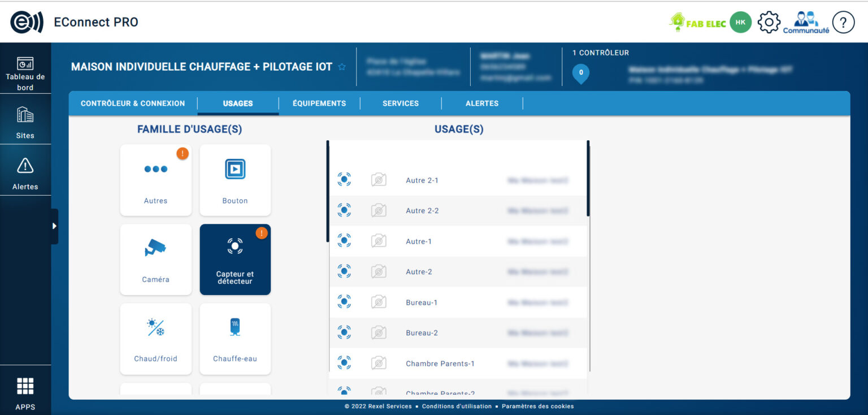The height and width of the screenshot is (415, 868).
Task: Click the HK user avatar
Action: [740, 22]
